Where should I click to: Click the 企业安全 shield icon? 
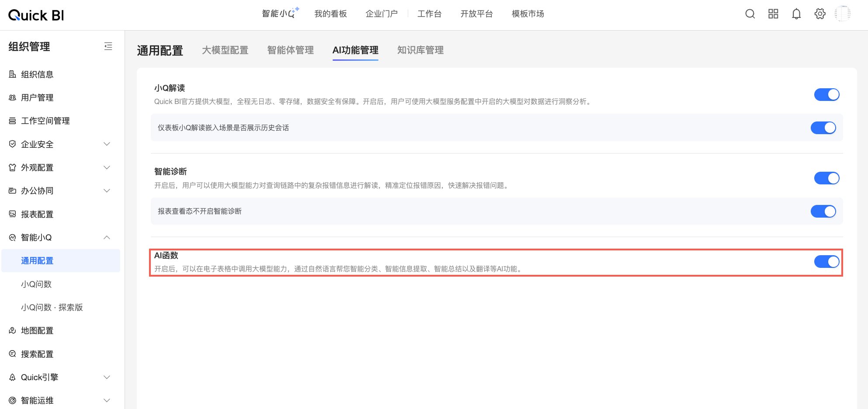(x=12, y=144)
